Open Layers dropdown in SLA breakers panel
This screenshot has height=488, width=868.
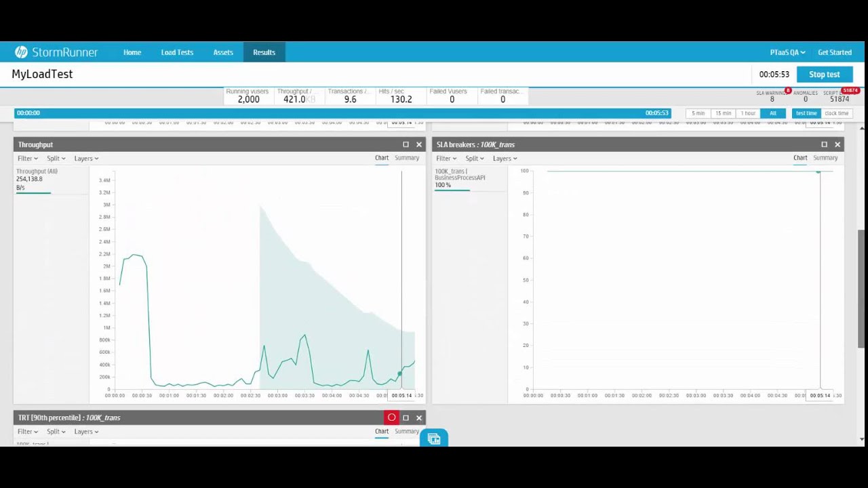coord(505,159)
